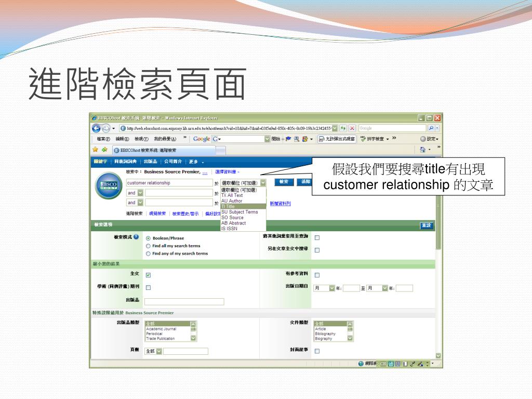Check the 有參考資料 checkbox
Image resolution: width=532 pixels, height=399 pixels.
point(317,275)
